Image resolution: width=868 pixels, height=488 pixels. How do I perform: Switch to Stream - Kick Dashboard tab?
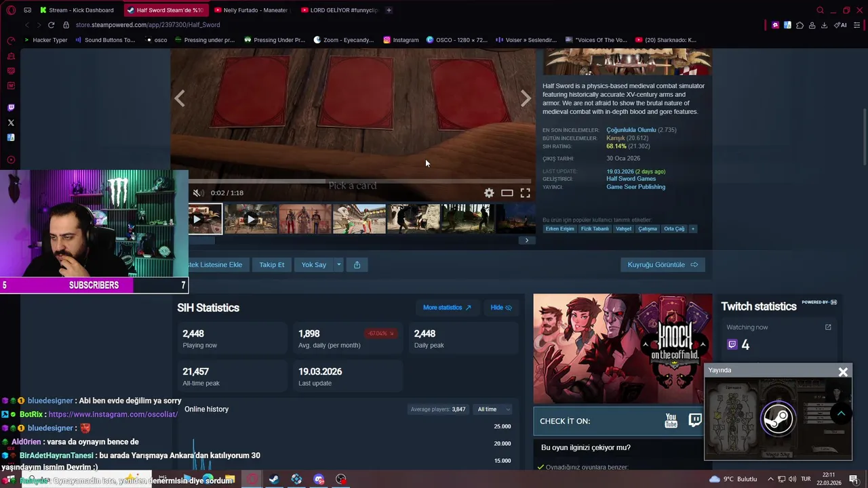click(77, 10)
